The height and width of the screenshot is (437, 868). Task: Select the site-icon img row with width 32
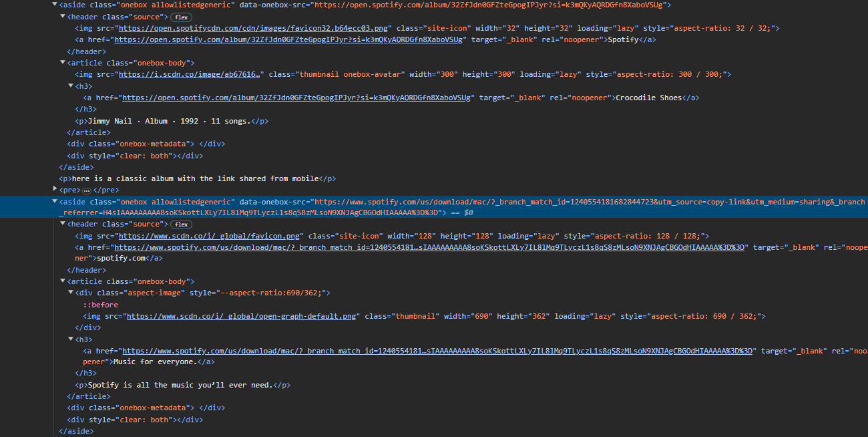coord(427,28)
